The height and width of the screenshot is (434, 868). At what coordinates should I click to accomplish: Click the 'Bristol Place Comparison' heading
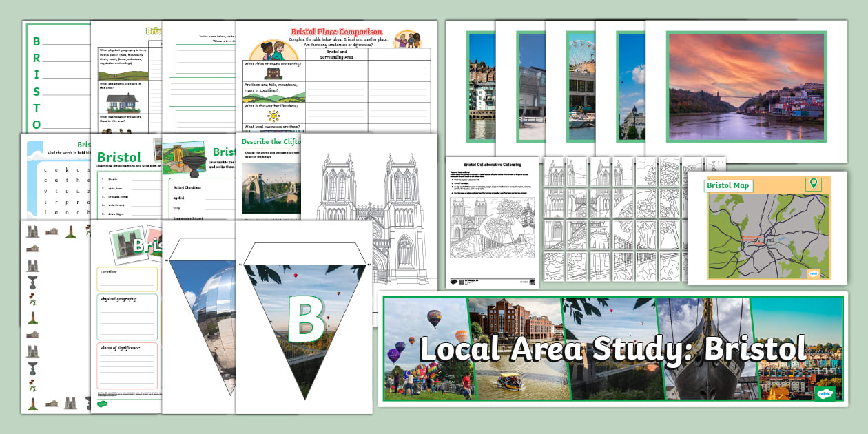(x=336, y=32)
